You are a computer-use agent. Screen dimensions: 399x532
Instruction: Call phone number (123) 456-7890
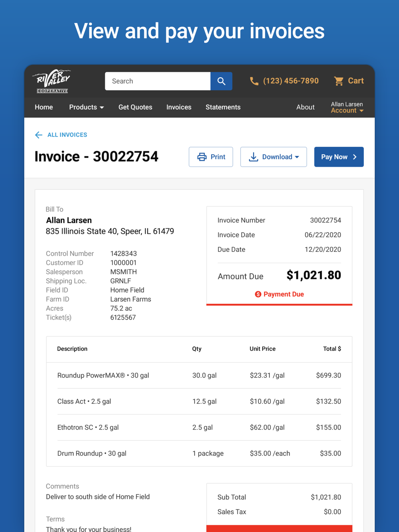click(291, 81)
